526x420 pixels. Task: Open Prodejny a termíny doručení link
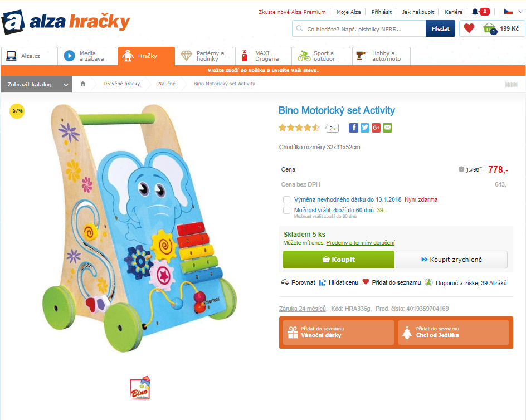click(x=361, y=242)
